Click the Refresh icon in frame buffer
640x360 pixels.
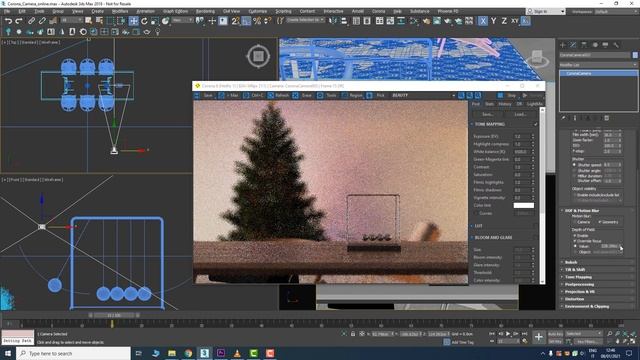271,95
